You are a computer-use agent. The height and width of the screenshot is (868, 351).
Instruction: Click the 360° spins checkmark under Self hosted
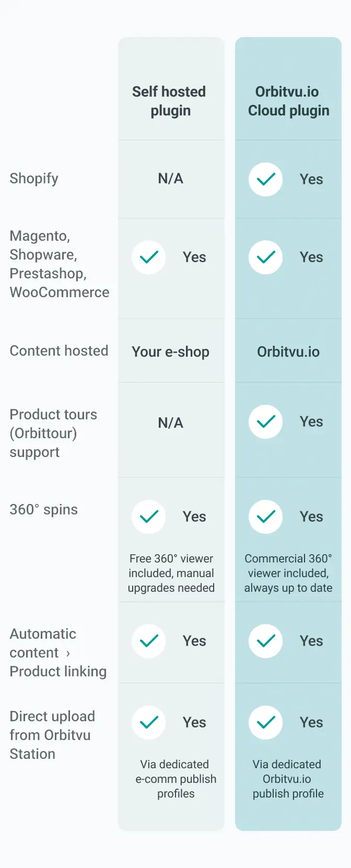pos(149,517)
